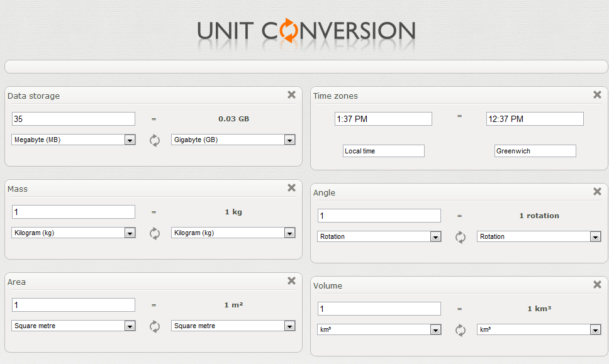Viewport: 609px width, 364px height.
Task: Open the Volume target km³ dropdown
Action: [539, 329]
